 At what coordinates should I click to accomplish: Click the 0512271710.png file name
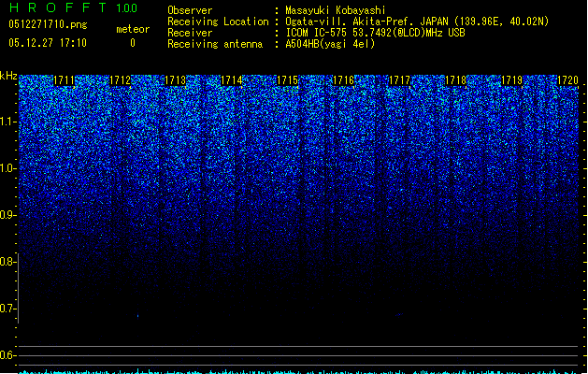pos(48,24)
